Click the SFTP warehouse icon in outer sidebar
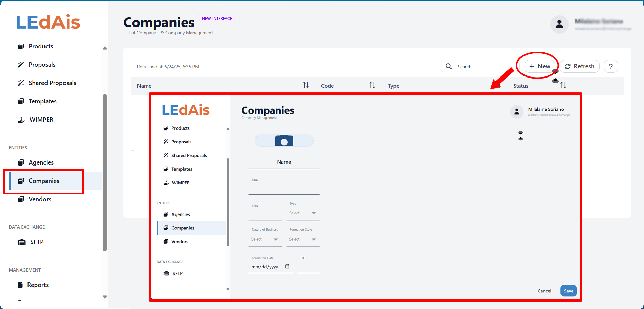 pyautogui.click(x=22, y=242)
